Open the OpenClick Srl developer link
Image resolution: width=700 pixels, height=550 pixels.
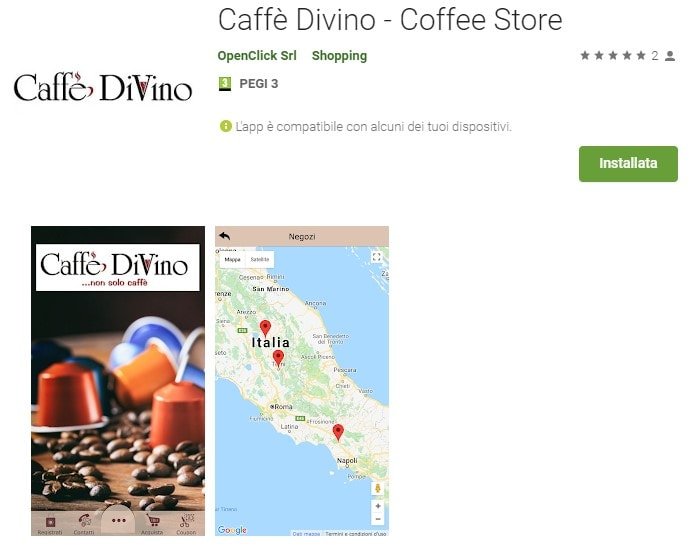click(257, 56)
